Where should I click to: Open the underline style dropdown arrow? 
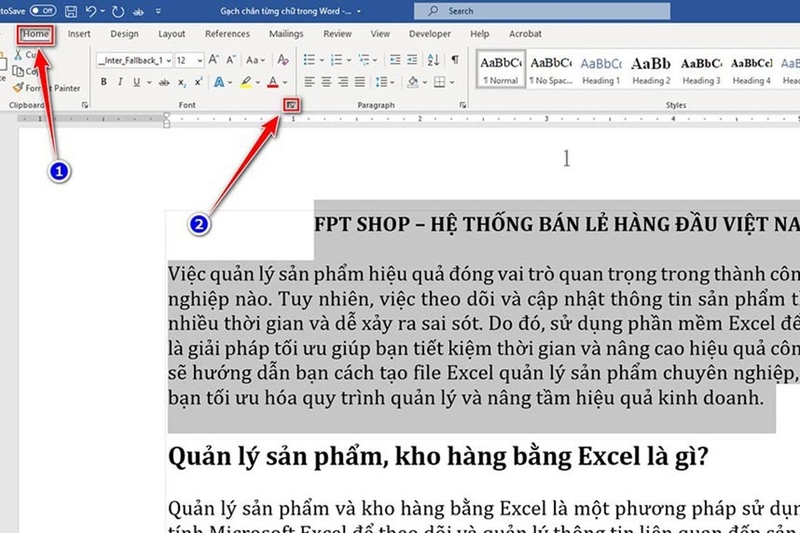149,82
